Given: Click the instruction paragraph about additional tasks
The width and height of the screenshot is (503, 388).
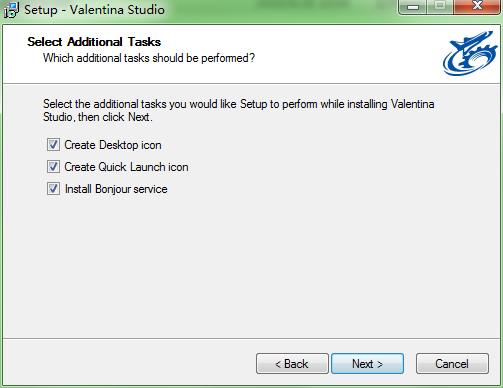Looking at the screenshot, I should (x=239, y=110).
